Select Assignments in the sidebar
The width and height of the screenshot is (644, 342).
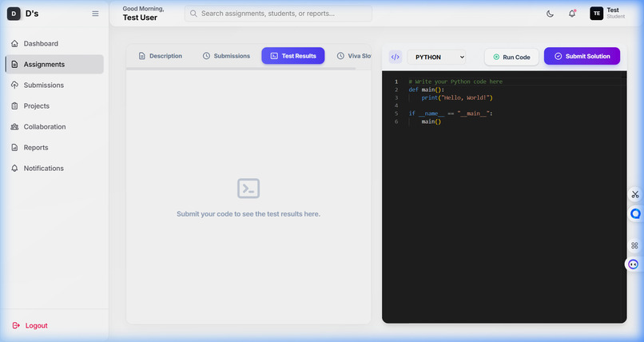coord(54,65)
